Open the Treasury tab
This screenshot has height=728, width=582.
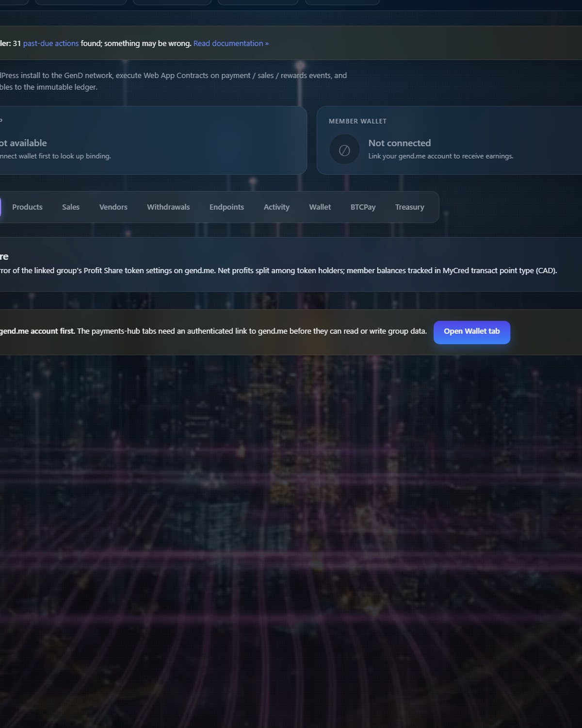coord(410,207)
